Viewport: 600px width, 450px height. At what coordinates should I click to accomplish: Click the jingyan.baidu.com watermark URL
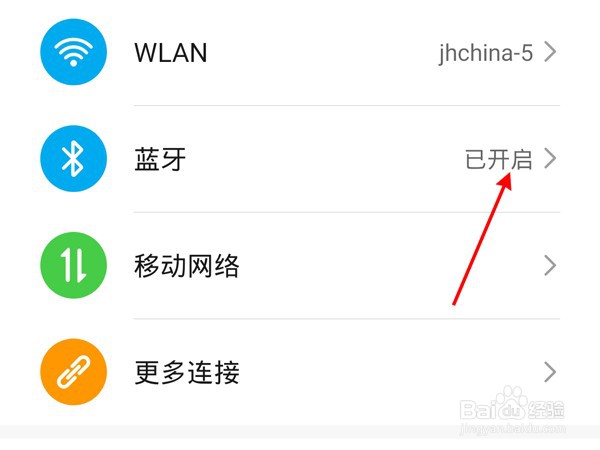pyautogui.click(x=513, y=428)
